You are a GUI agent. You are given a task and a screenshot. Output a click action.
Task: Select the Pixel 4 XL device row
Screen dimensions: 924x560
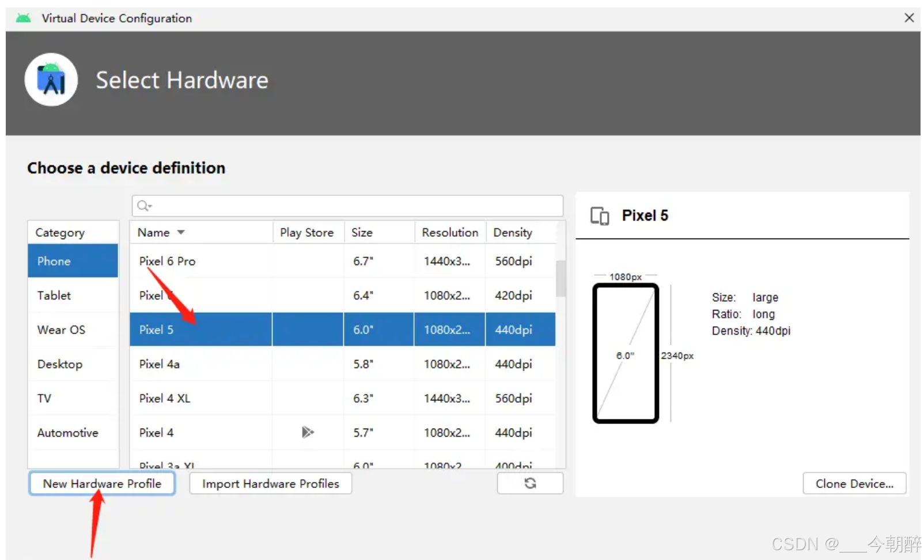(343, 398)
